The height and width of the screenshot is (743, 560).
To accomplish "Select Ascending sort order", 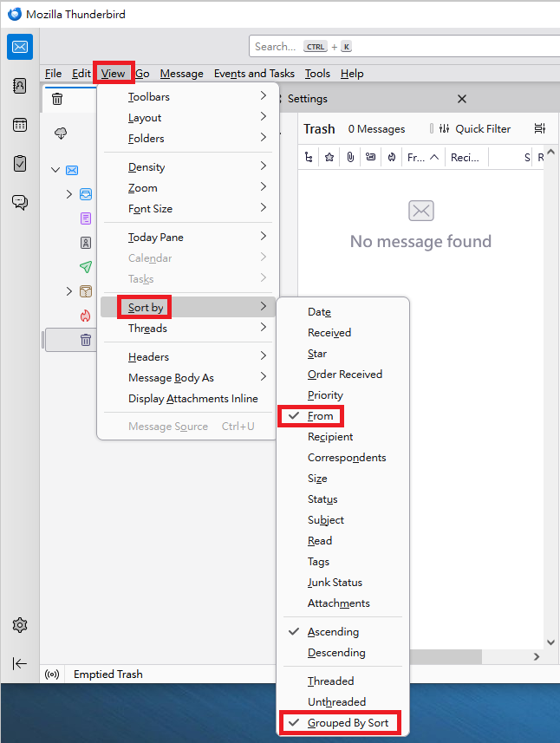I will pos(343,632).
